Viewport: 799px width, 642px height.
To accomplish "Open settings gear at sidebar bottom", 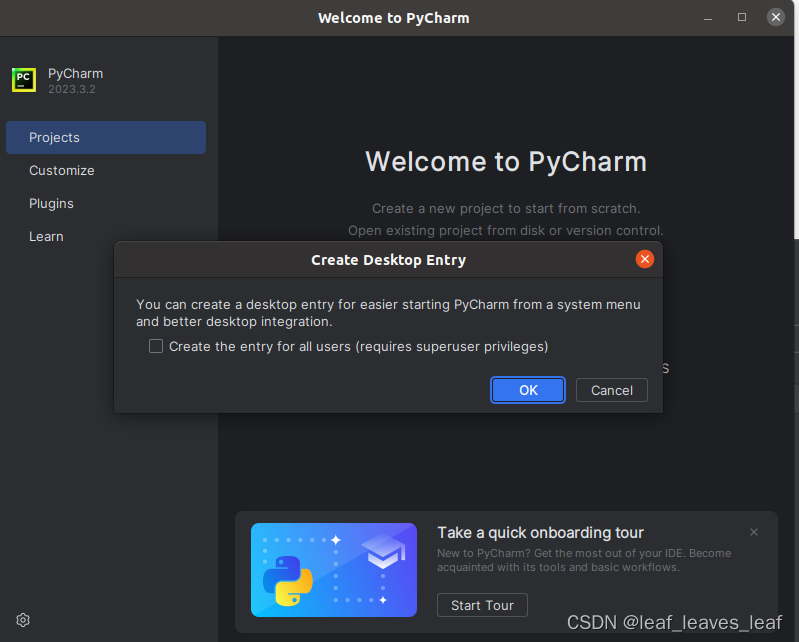I will (x=23, y=620).
